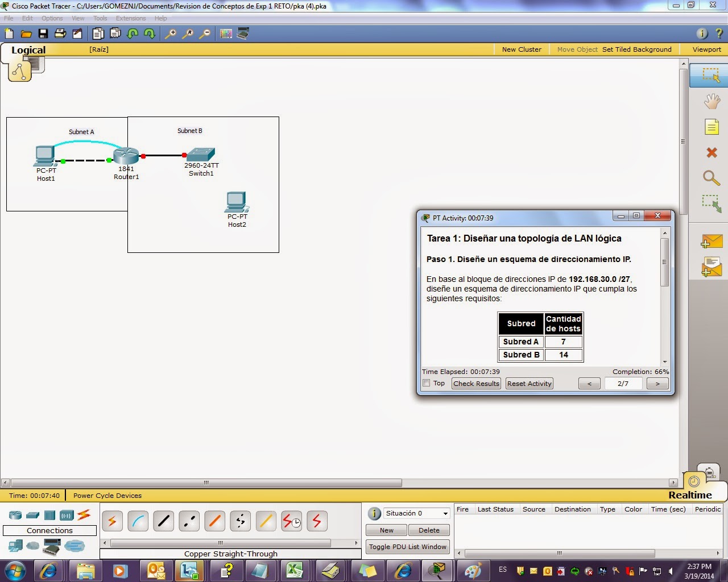Image resolution: width=728 pixels, height=582 pixels.
Task: Select the Inspect magnifier tool
Action: [x=712, y=178]
